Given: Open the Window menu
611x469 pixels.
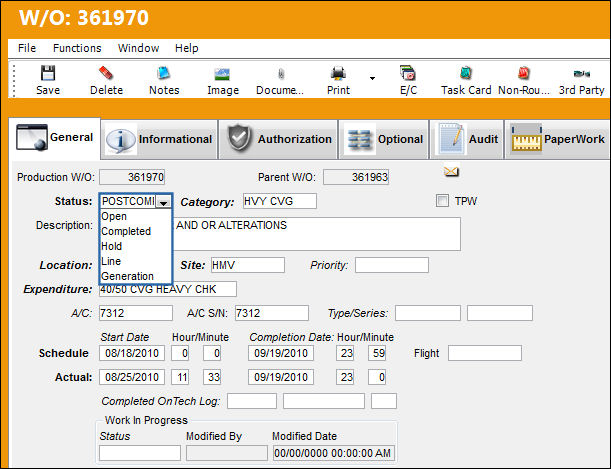Looking at the screenshot, I should [138, 48].
